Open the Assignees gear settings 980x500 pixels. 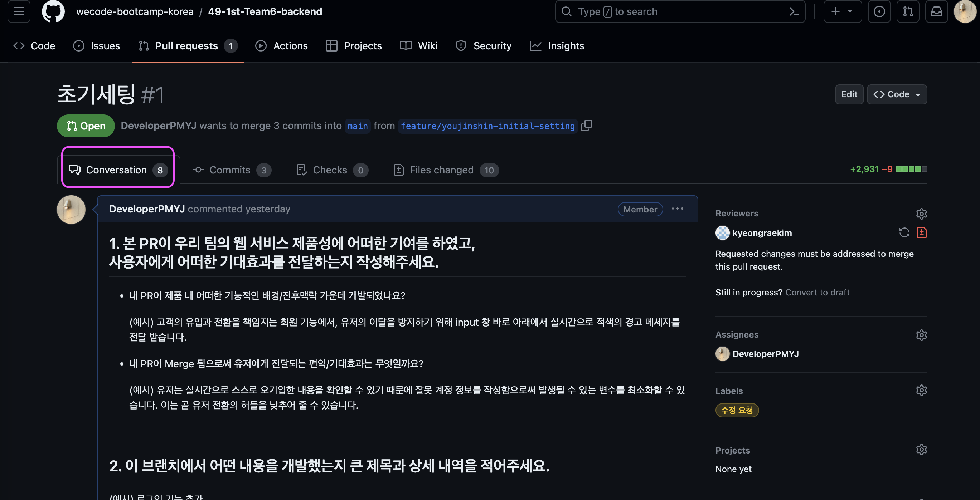coord(921,335)
